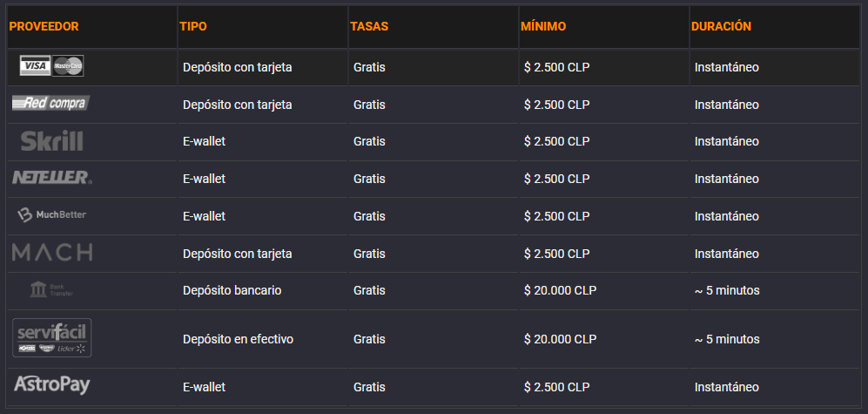Click the MÍNIMO column header
Viewport: 868px width, 414px height.
543,27
